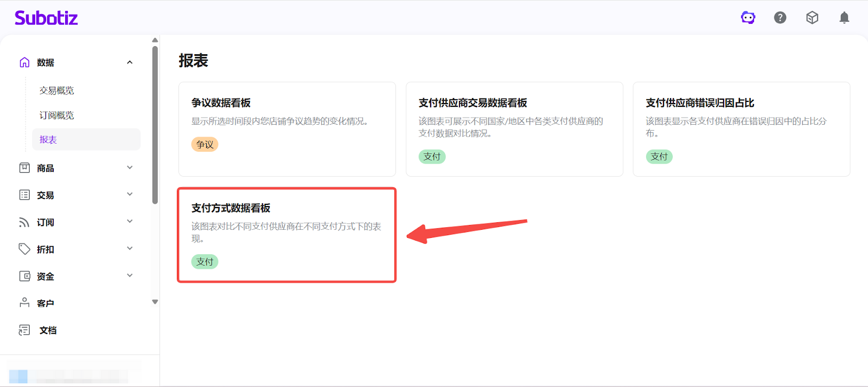Open the 争议数据看板 report card
The width and height of the screenshot is (868, 387).
point(287,129)
